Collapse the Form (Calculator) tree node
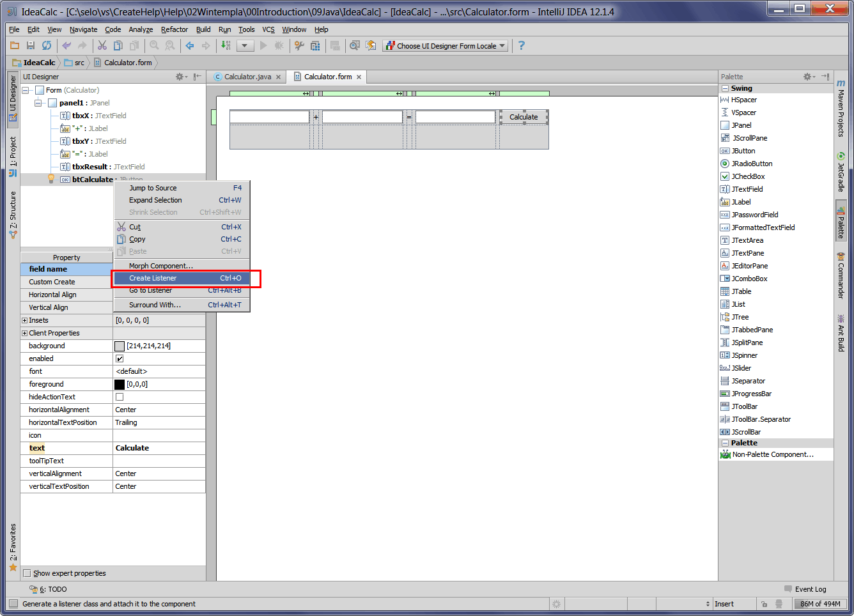 tap(26, 90)
